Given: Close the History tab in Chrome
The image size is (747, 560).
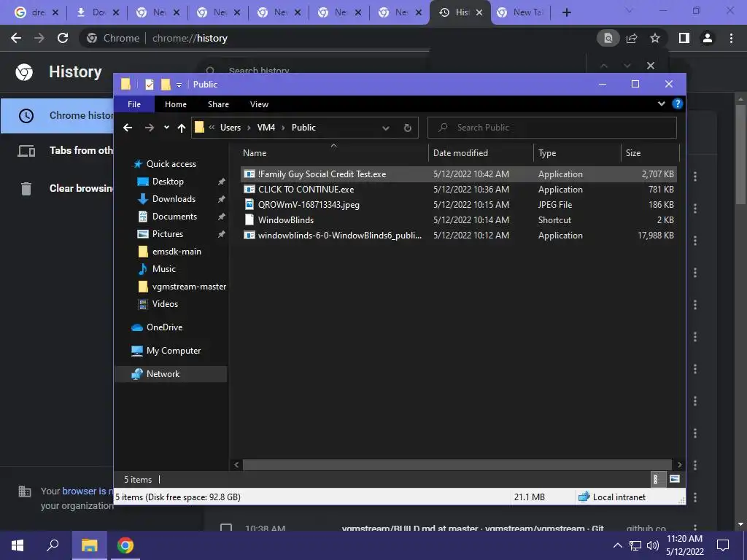Looking at the screenshot, I should 479,12.
